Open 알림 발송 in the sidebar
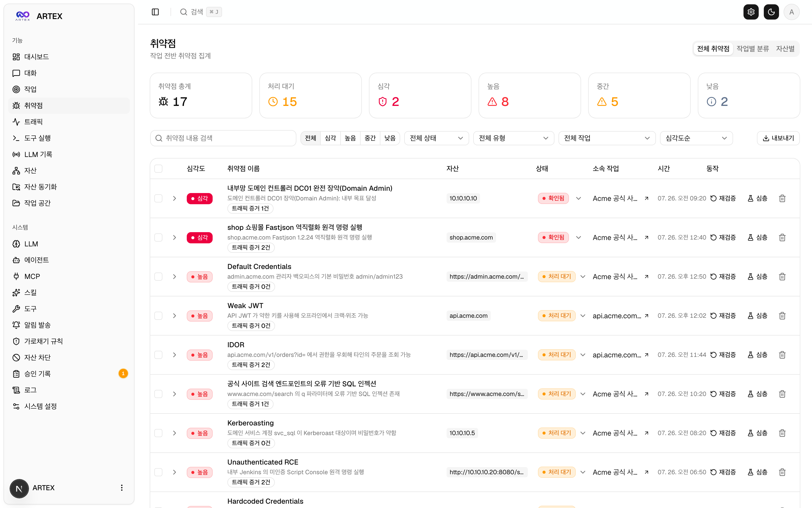 69,325
